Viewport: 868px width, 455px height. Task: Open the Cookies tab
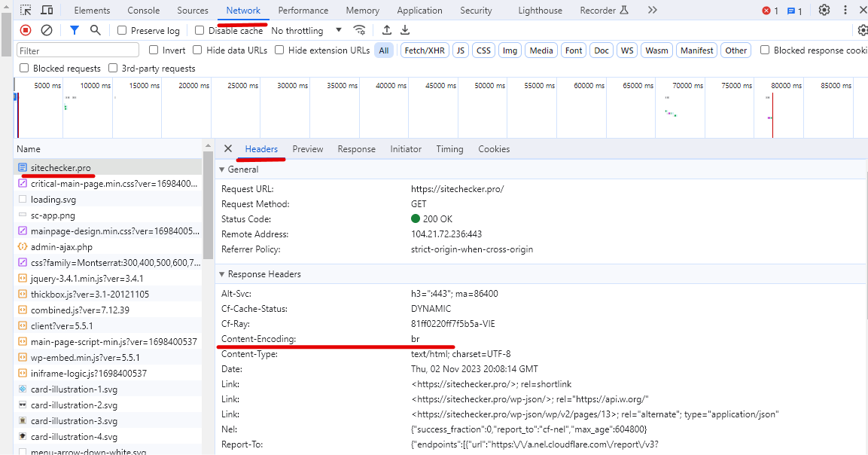pos(494,148)
